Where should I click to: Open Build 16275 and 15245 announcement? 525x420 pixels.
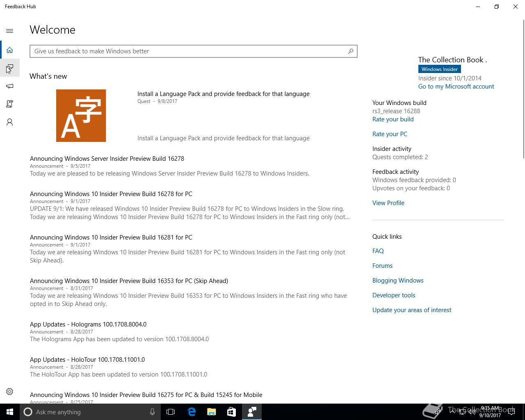click(146, 395)
